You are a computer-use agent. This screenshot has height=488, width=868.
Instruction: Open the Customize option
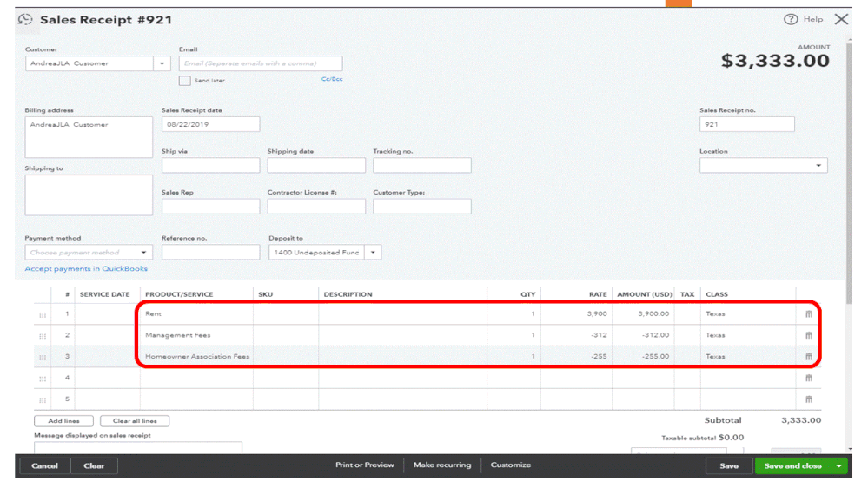(510, 465)
